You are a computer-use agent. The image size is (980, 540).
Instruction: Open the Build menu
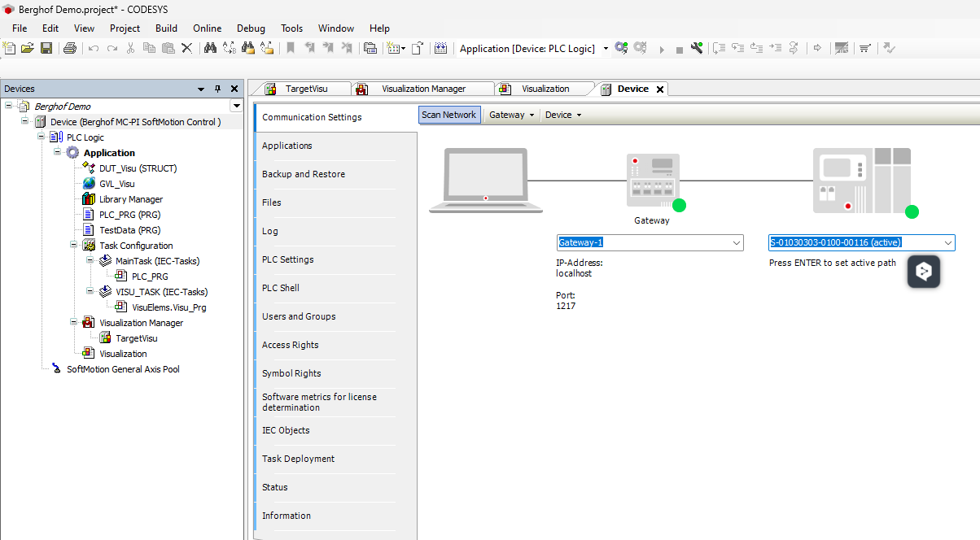pos(166,28)
